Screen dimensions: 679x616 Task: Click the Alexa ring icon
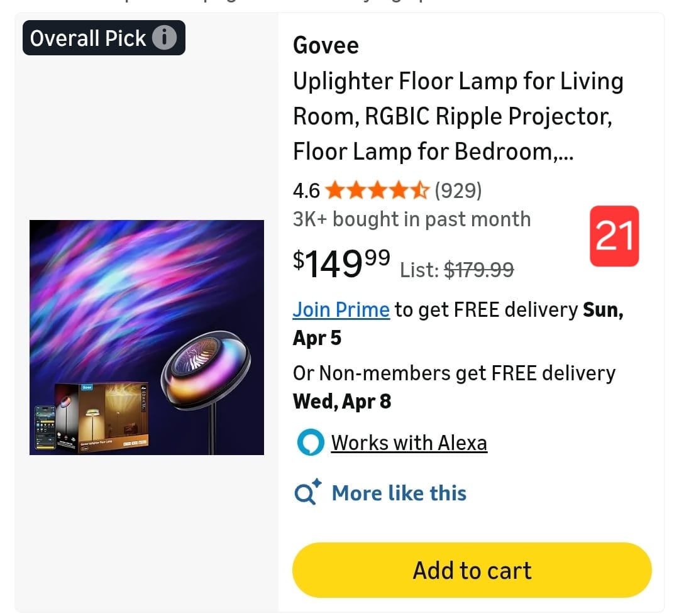pos(310,443)
